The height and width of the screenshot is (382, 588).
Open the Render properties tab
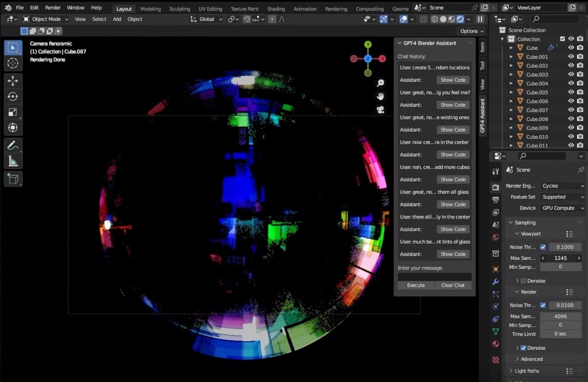pyautogui.click(x=495, y=187)
